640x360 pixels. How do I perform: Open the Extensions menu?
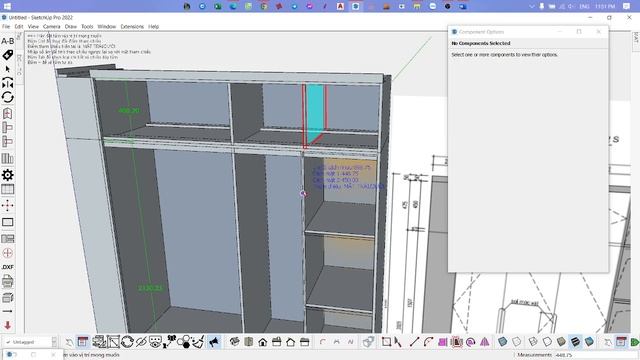[x=132, y=27]
